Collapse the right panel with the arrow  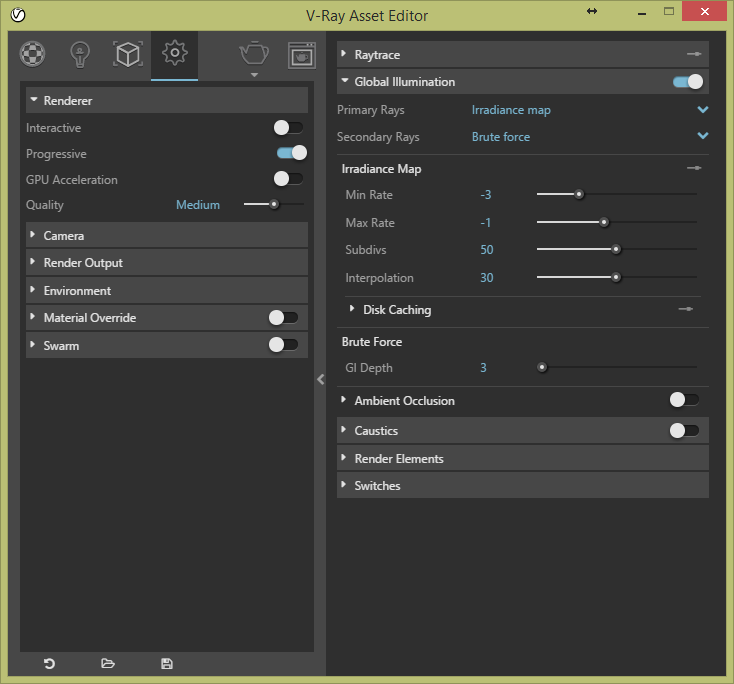point(321,379)
